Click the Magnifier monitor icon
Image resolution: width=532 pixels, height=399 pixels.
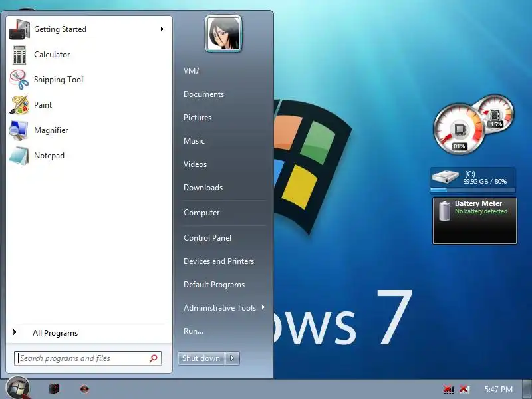[19, 130]
